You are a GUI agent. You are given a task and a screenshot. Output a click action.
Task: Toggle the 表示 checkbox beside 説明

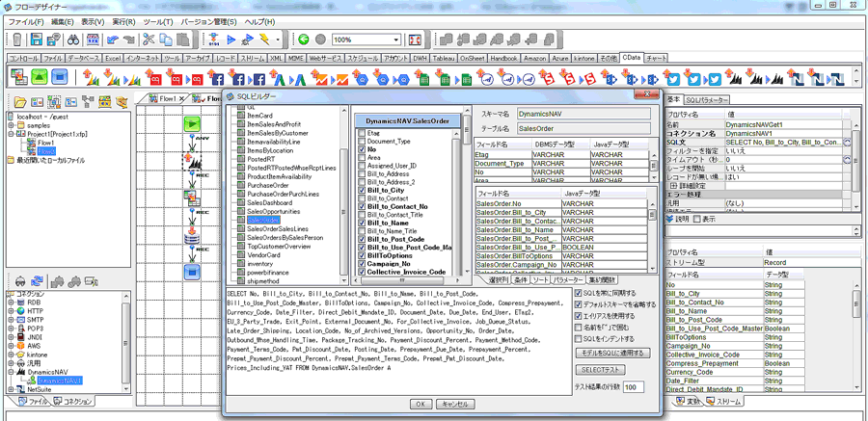[x=697, y=219]
